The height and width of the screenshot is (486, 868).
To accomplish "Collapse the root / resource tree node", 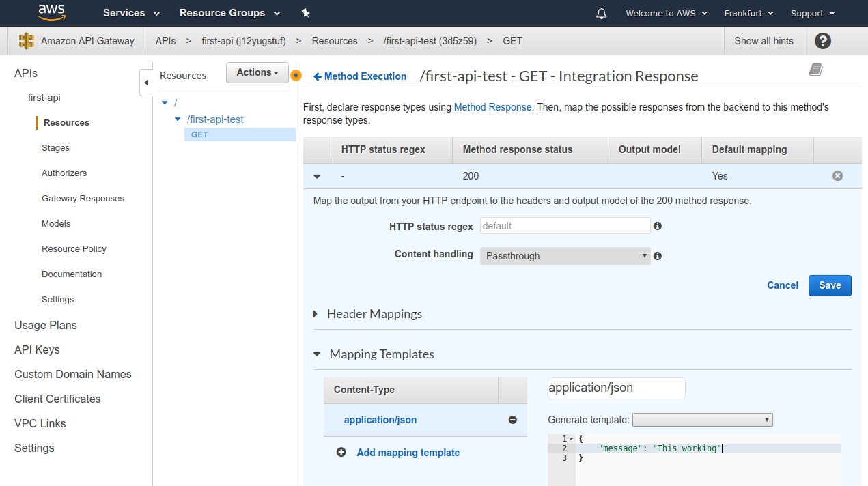I will click(165, 102).
